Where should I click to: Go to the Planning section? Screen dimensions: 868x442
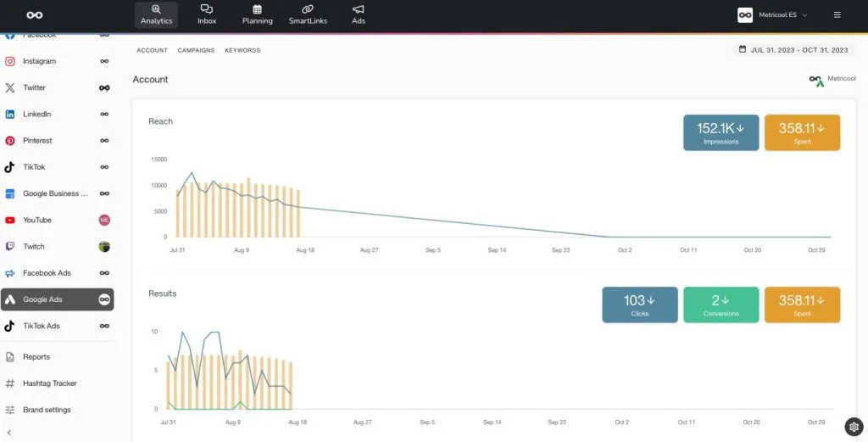click(258, 15)
